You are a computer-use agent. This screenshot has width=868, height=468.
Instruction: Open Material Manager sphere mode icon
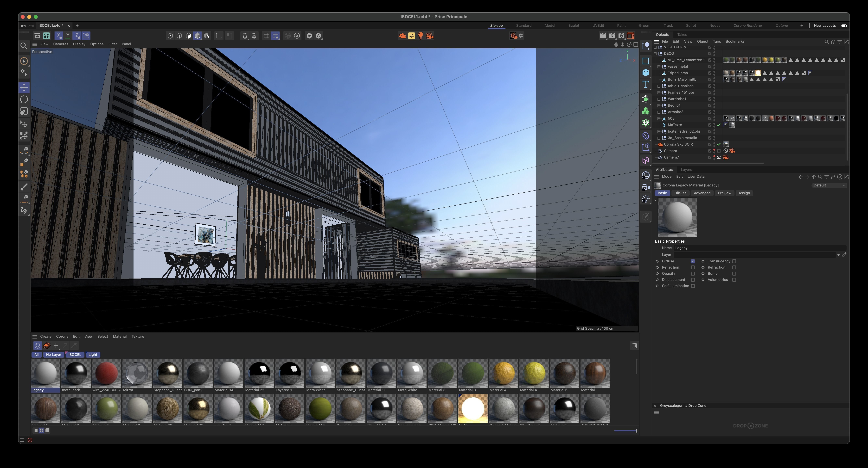coord(38,345)
